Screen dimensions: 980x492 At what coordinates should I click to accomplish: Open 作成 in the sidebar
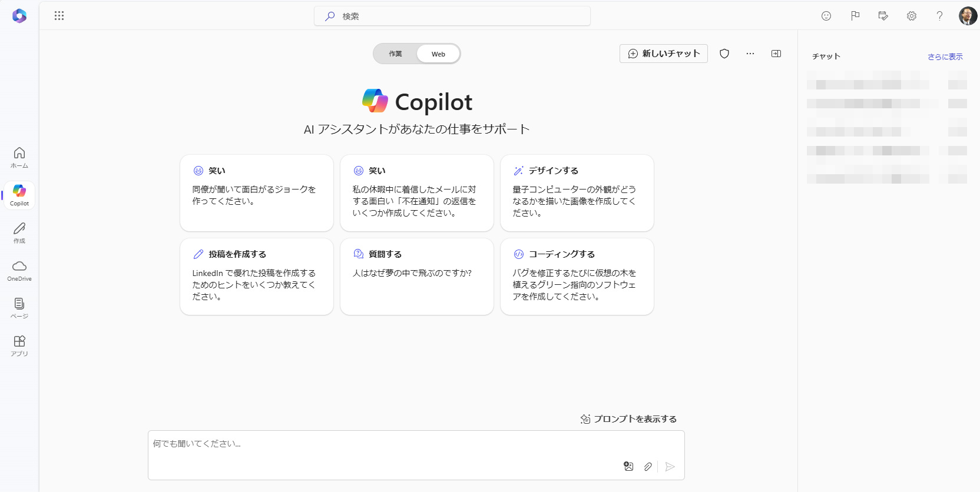pos(19,232)
